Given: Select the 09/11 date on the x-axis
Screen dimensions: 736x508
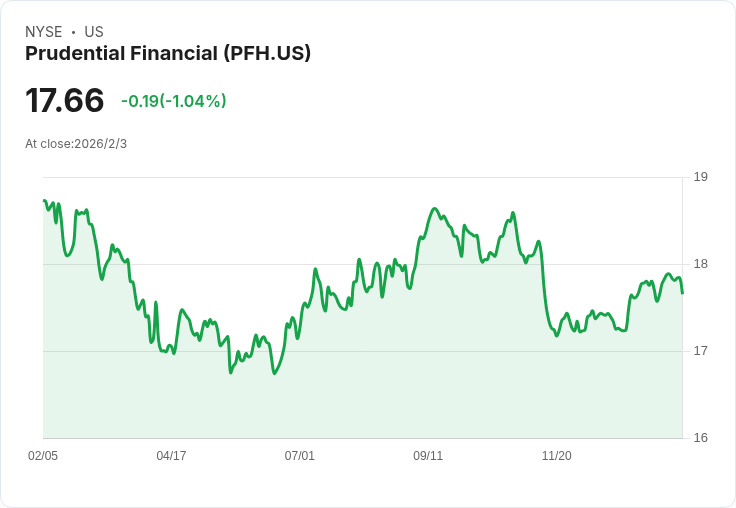Looking at the screenshot, I should tap(428, 456).
